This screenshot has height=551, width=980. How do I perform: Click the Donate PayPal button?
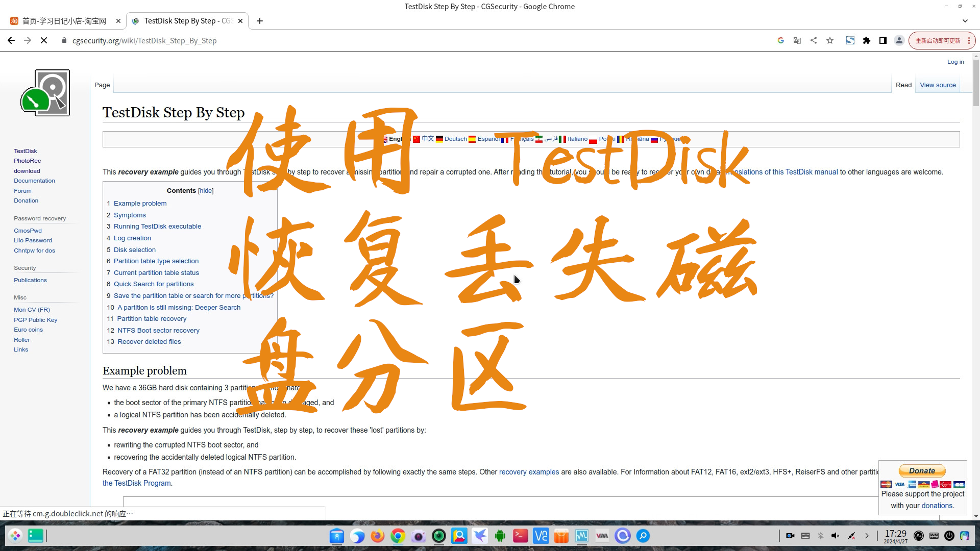[922, 471]
